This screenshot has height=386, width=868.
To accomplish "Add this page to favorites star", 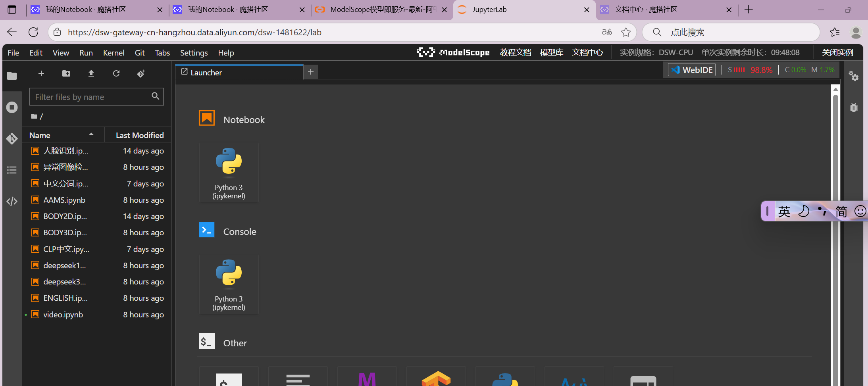I will [626, 32].
